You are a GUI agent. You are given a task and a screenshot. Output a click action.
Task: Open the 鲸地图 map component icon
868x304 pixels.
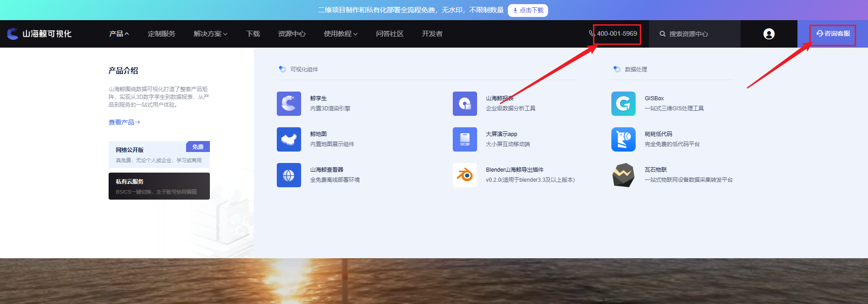(x=289, y=139)
